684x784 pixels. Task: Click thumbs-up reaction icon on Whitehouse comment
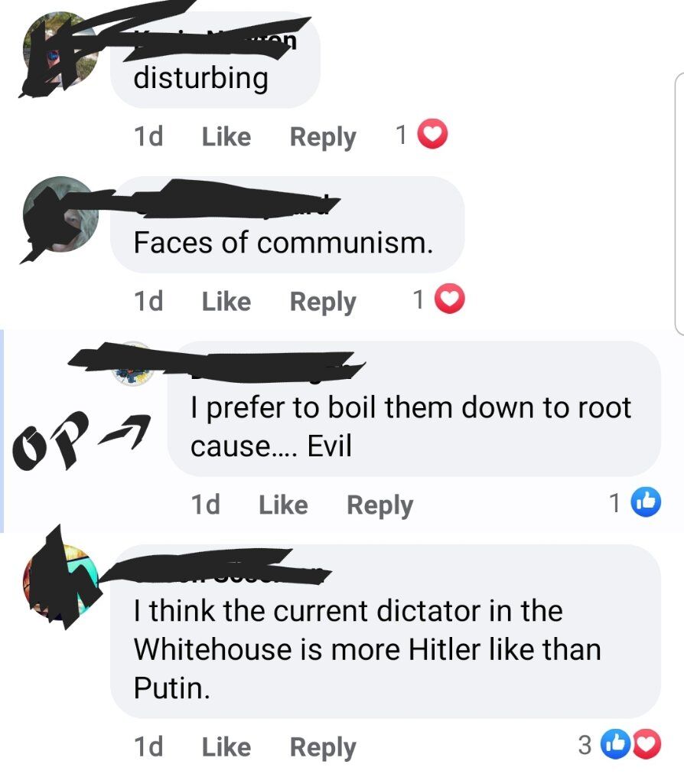(614, 744)
